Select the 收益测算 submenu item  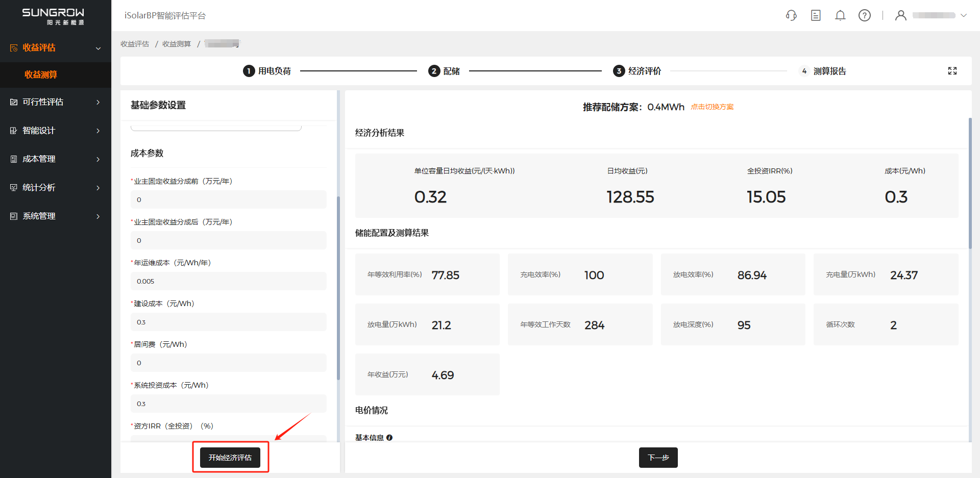[x=41, y=74]
